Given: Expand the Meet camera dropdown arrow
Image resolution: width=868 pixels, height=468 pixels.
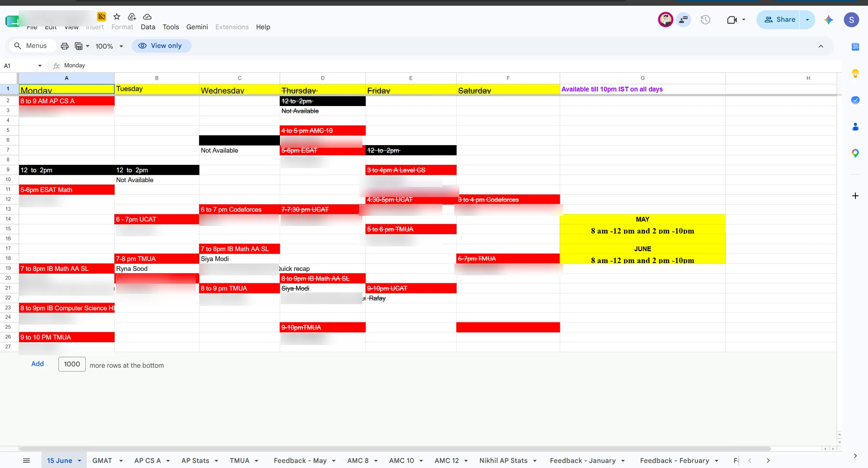Looking at the screenshot, I should tap(744, 20).
